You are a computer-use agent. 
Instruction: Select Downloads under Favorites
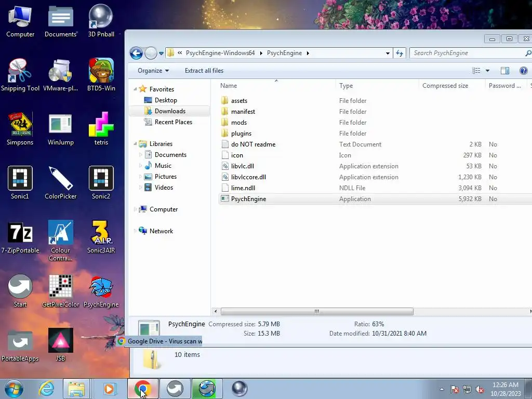pyautogui.click(x=170, y=111)
